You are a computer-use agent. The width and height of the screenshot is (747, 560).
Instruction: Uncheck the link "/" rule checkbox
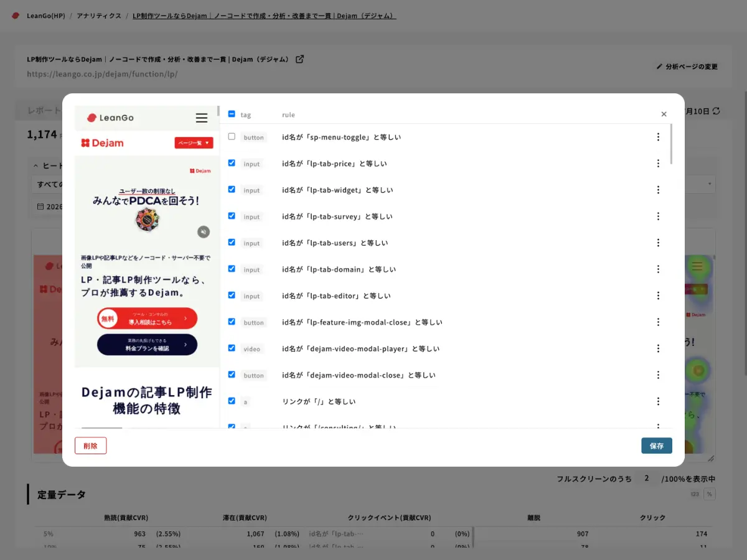(x=232, y=401)
